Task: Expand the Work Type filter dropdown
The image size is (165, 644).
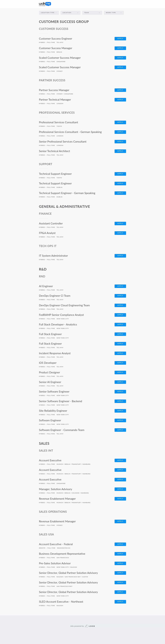Action: 114,12
